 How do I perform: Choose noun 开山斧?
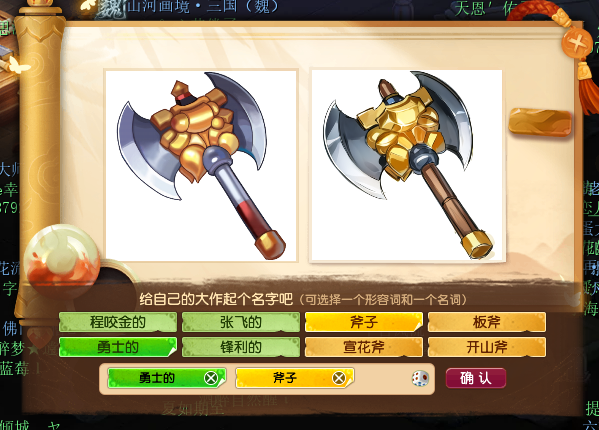487,347
